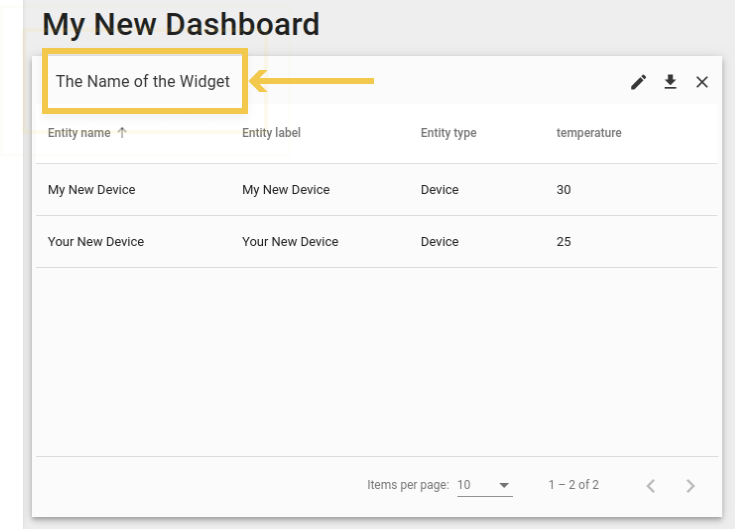Select the My New Device row
Screen dimensions: 735x529
376,190
